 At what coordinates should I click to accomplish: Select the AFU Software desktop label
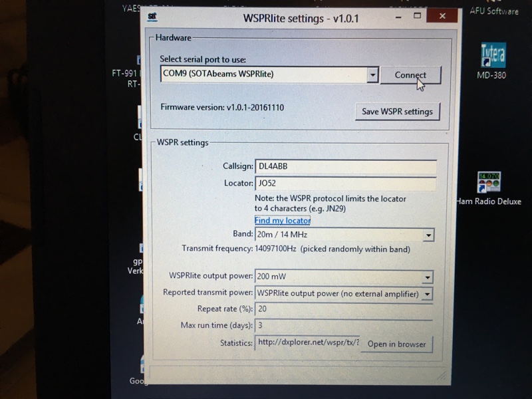(493, 11)
